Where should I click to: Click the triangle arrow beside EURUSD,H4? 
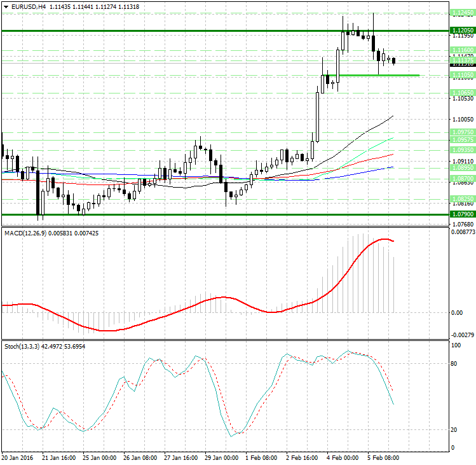point(6,6)
